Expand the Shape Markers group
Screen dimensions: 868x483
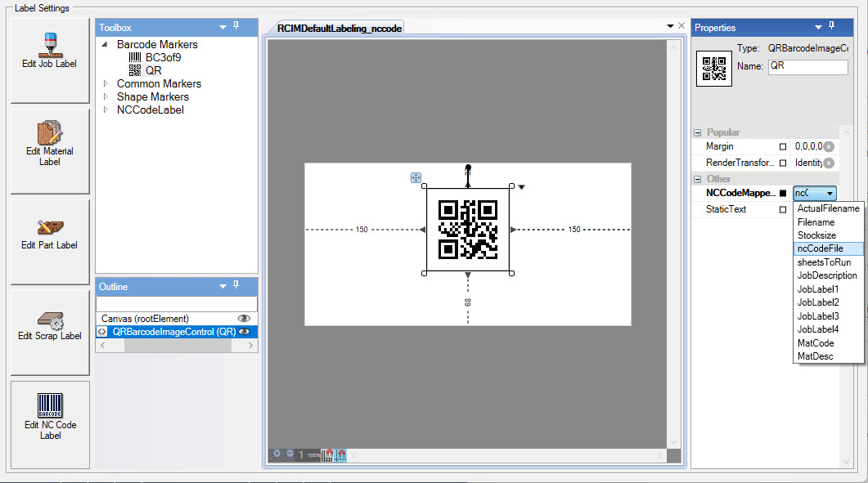(106, 96)
